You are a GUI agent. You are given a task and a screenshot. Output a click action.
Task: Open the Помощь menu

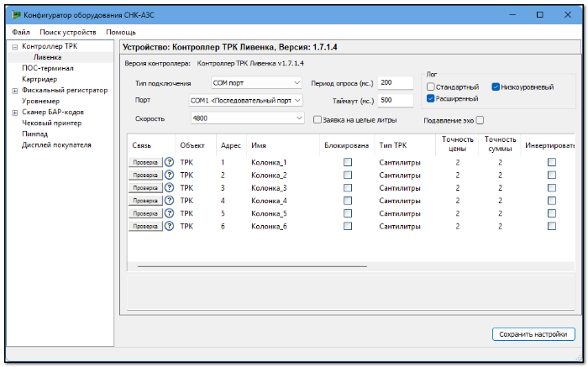coord(121,32)
